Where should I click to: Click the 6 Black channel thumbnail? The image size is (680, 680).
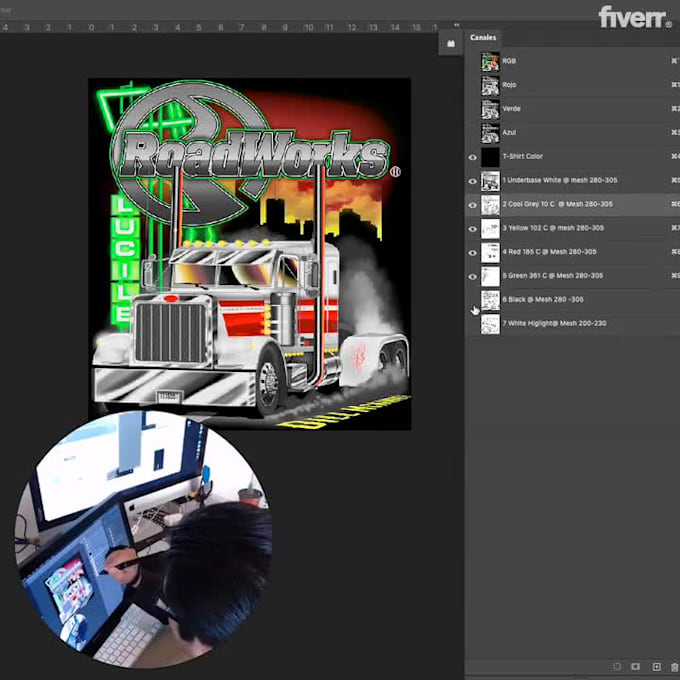click(490, 300)
